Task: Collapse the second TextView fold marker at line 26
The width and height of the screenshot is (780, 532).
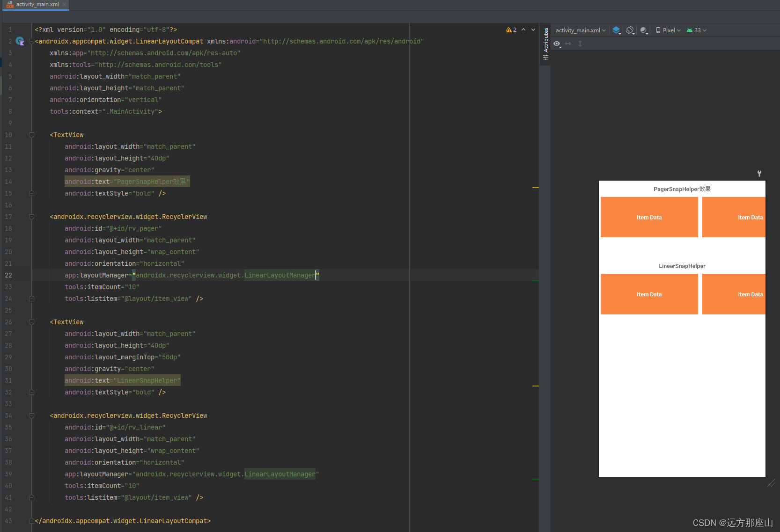Action: [x=31, y=322]
